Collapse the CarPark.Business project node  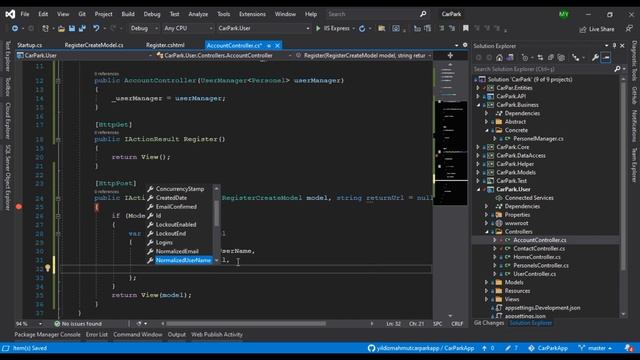(x=478, y=105)
